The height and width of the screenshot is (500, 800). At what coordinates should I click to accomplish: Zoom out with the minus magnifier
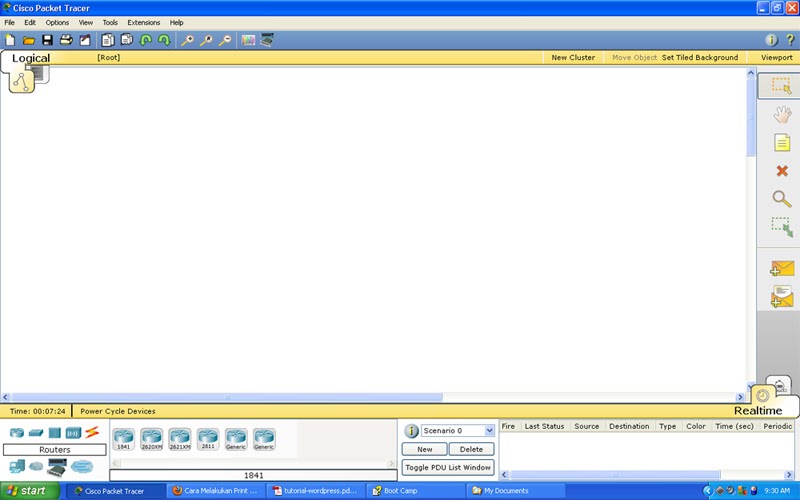(225, 40)
